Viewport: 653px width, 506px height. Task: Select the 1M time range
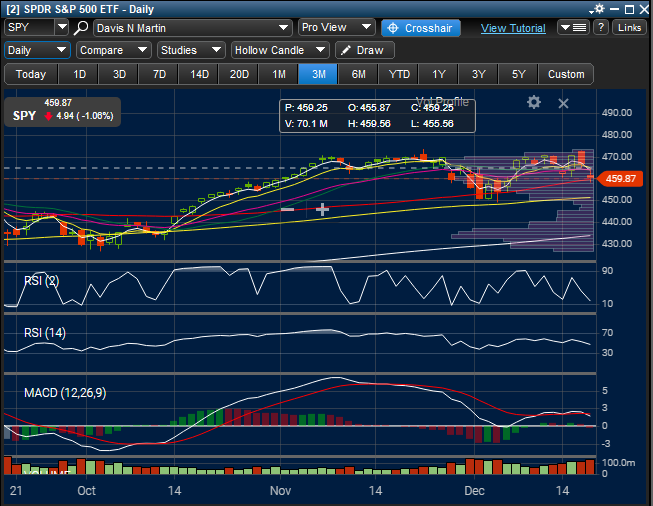click(279, 74)
